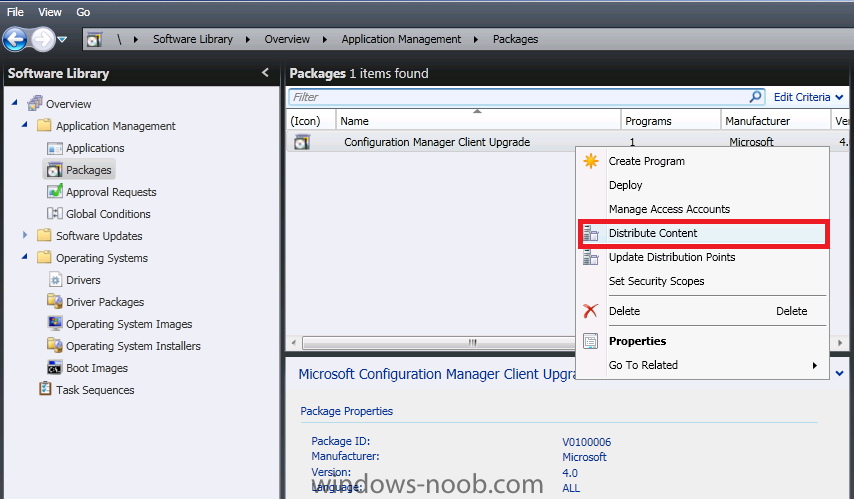Collapse the Software Library pane
Screen dimensions: 854x499
[x=265, y=72]
